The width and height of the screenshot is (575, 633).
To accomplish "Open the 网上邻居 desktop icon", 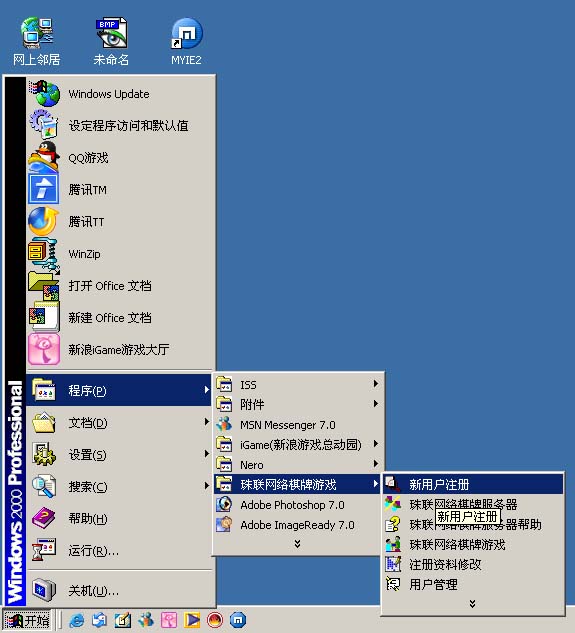I will point(36,41).
